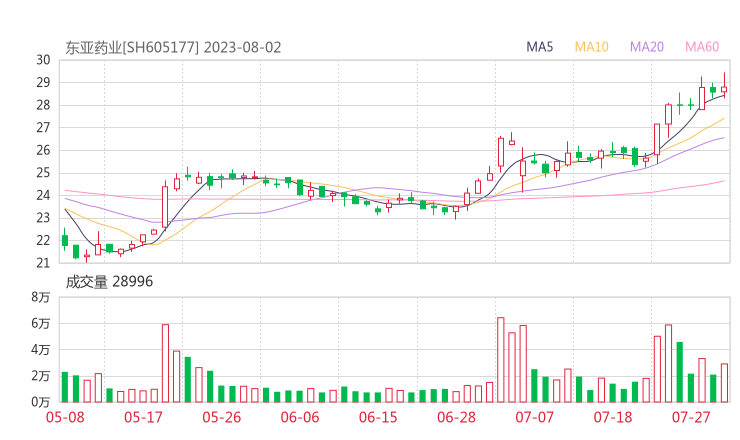
Task: Click the tallest volume bar near 07-07
Action: point(501,360)
